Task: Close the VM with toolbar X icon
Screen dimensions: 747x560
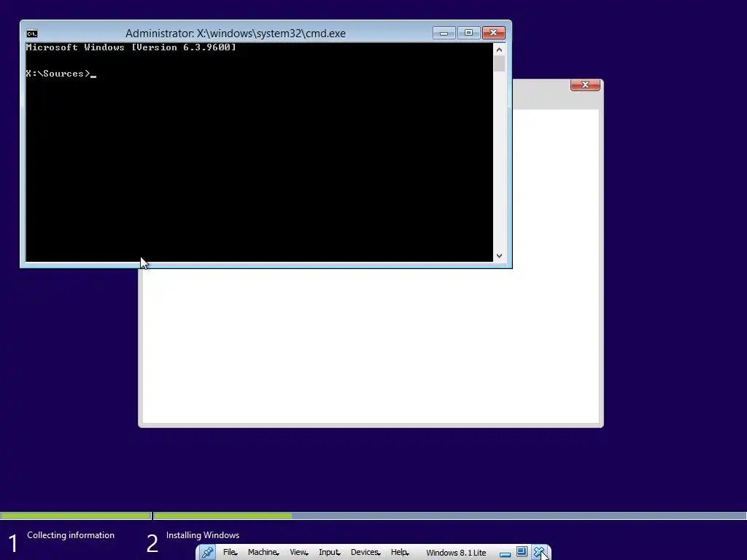Action: pyautogui.click(x=539, y=552)
